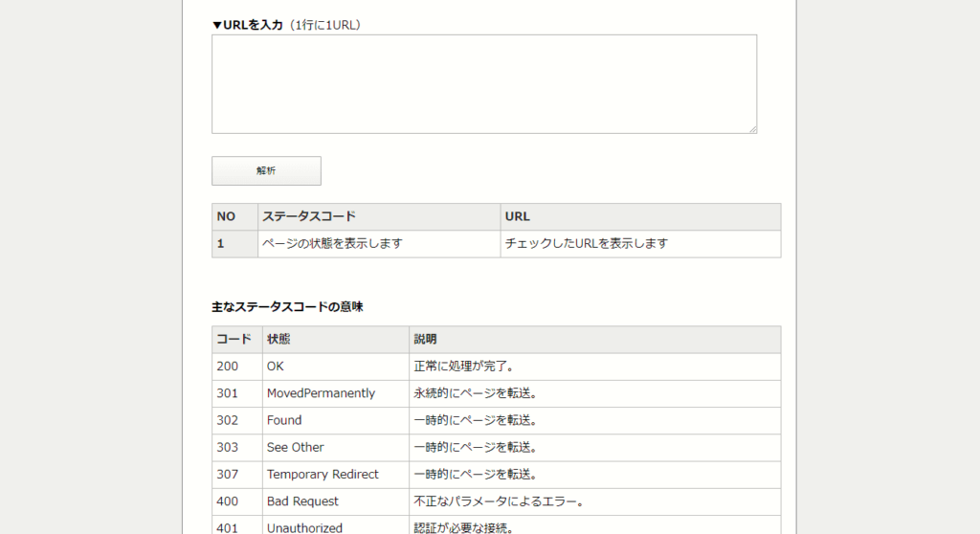Viewport: 980px width, 534px height.
Task: Select the text 永続的にページを転送。
Action: pyautogui.click(x=476, y=394)
